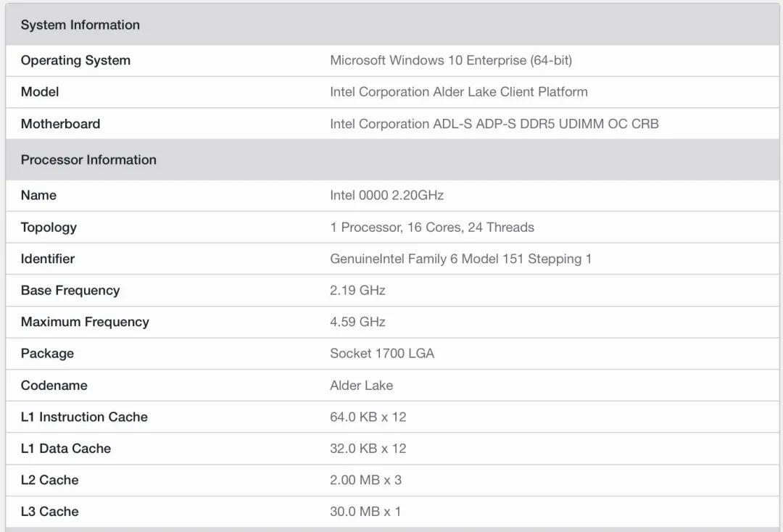Click the Microsoft Windows 10 Enterprise value
This screenshot has width=783, height=532.
[450, 60]
